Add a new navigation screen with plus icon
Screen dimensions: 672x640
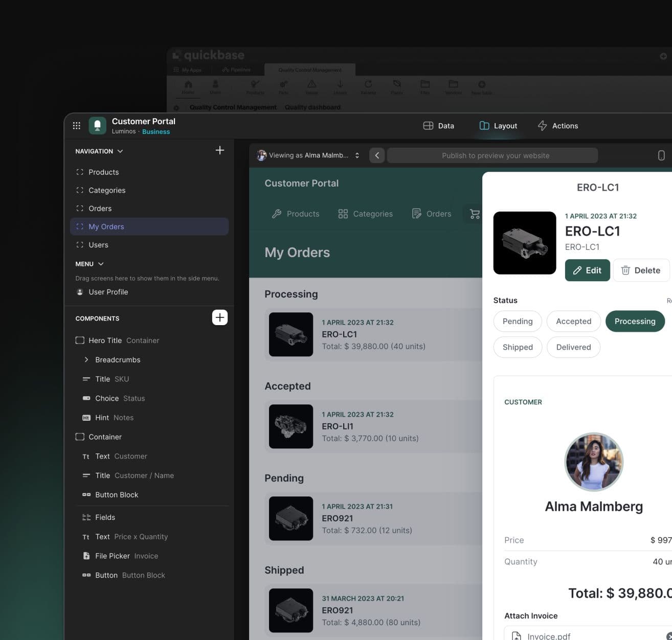(x=220, y=150)
